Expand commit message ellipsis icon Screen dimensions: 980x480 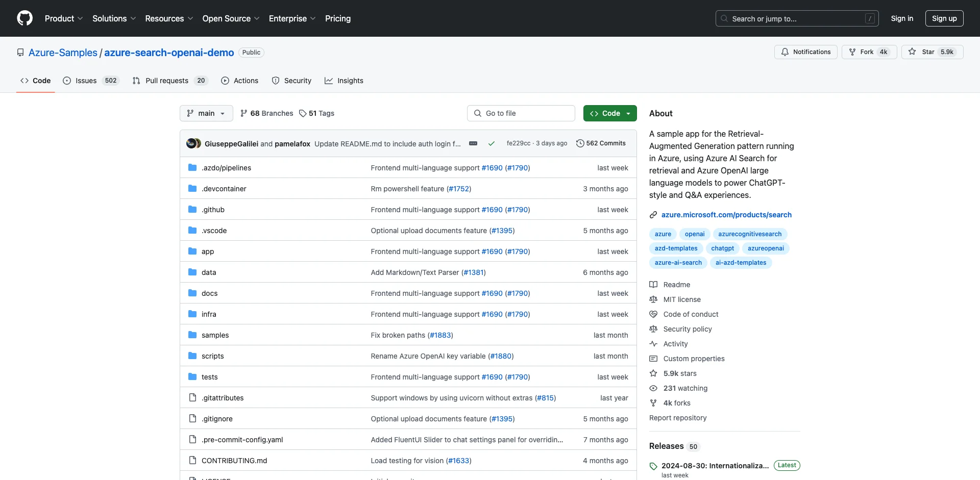point(473,143)
